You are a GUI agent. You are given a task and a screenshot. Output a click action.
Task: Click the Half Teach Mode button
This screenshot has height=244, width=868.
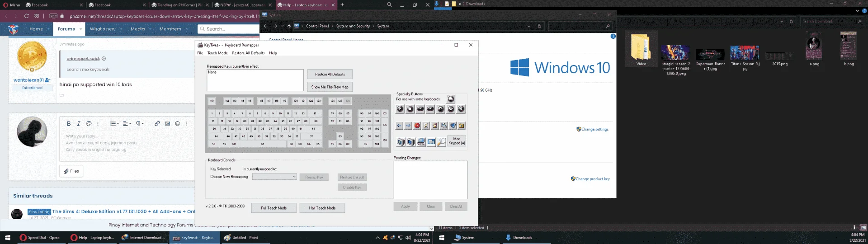click(322, 208)
